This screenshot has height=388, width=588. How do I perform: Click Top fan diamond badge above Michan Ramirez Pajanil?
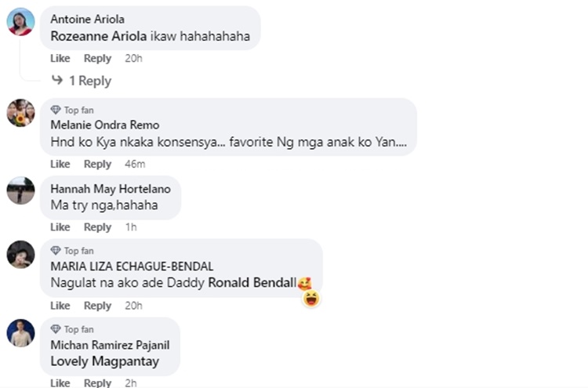(56, 329)
